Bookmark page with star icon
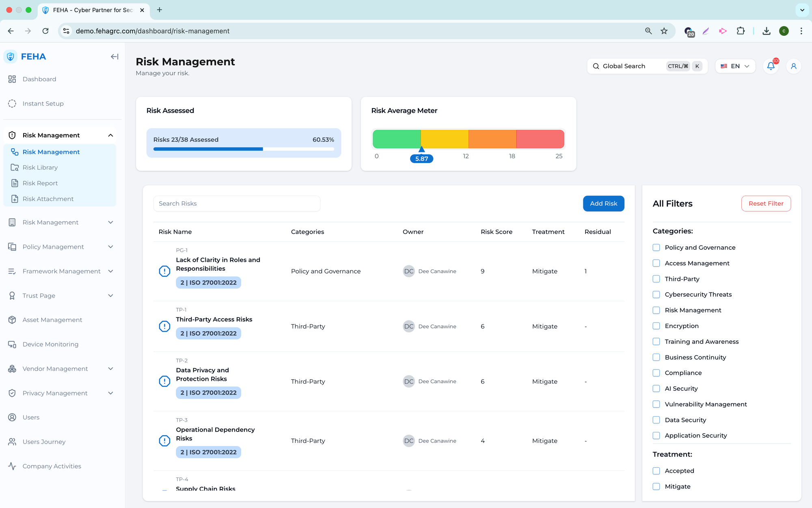The width and height of the screenshot is (812, 508). pos(664,31)
